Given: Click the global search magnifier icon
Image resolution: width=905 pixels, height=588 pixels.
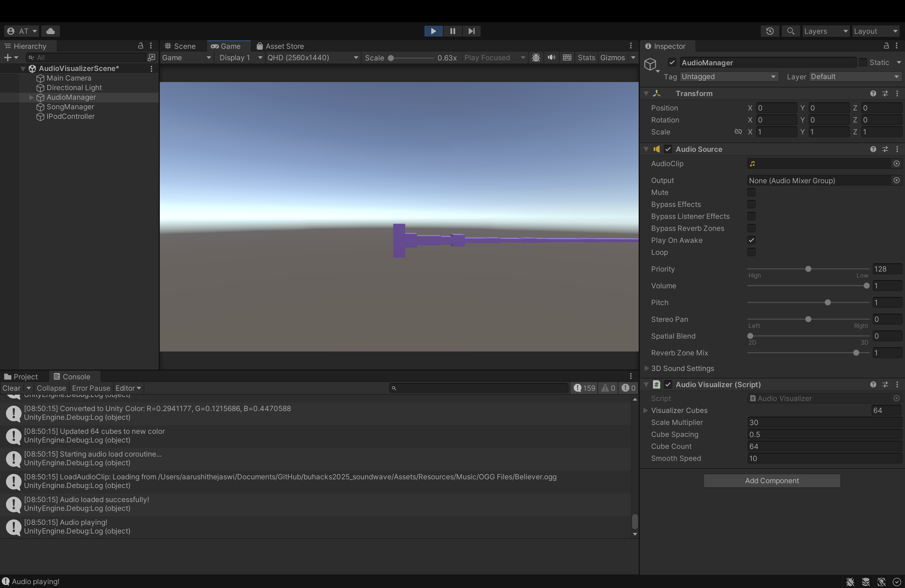Looking at the screenshot, I should [791, 31].
